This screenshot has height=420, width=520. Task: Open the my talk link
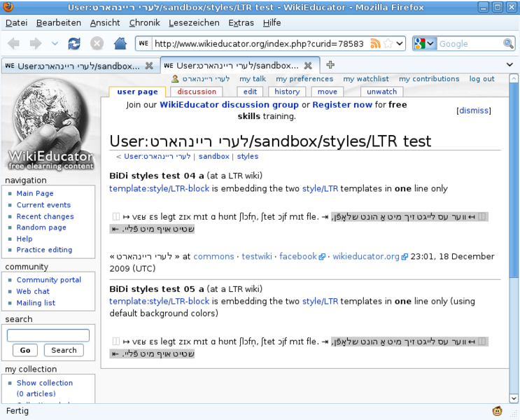(253, 79)
